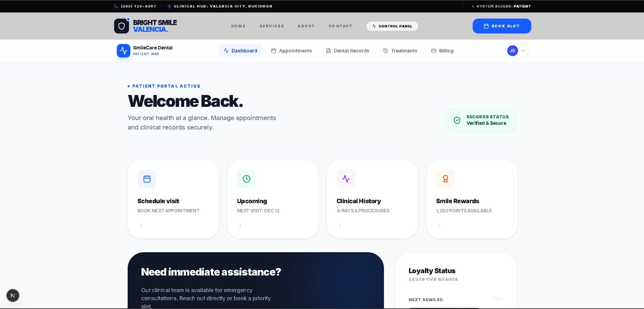Click the Loyalty Status heading

[x=432, y=271]
